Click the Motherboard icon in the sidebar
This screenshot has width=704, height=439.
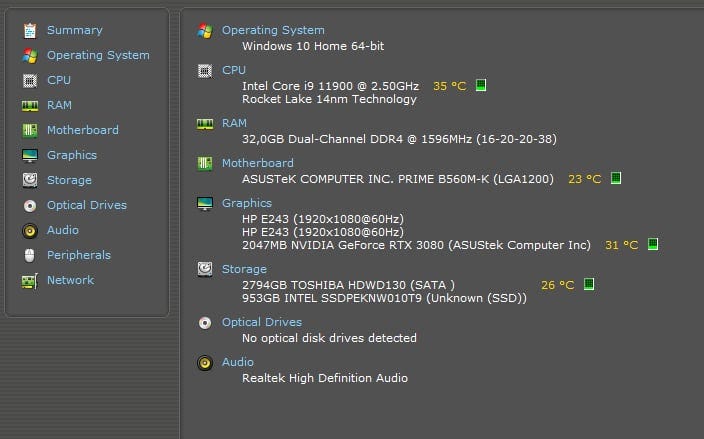[30, 131]
